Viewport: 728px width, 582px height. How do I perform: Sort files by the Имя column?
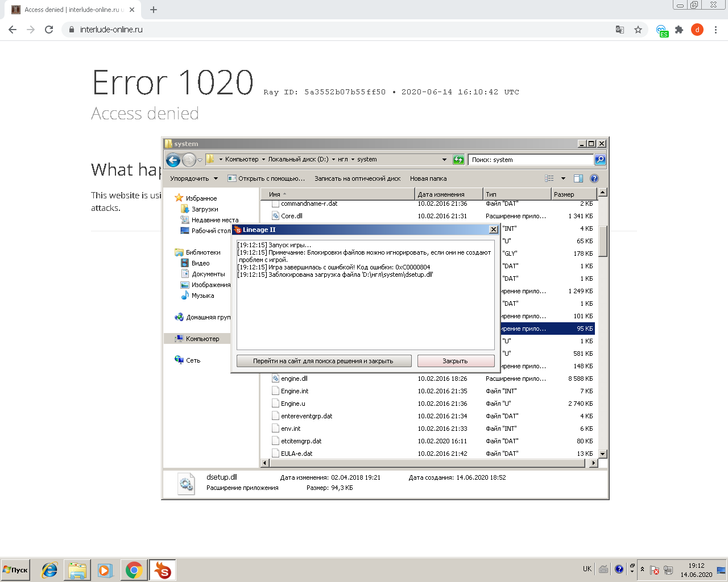click(338, 194)
